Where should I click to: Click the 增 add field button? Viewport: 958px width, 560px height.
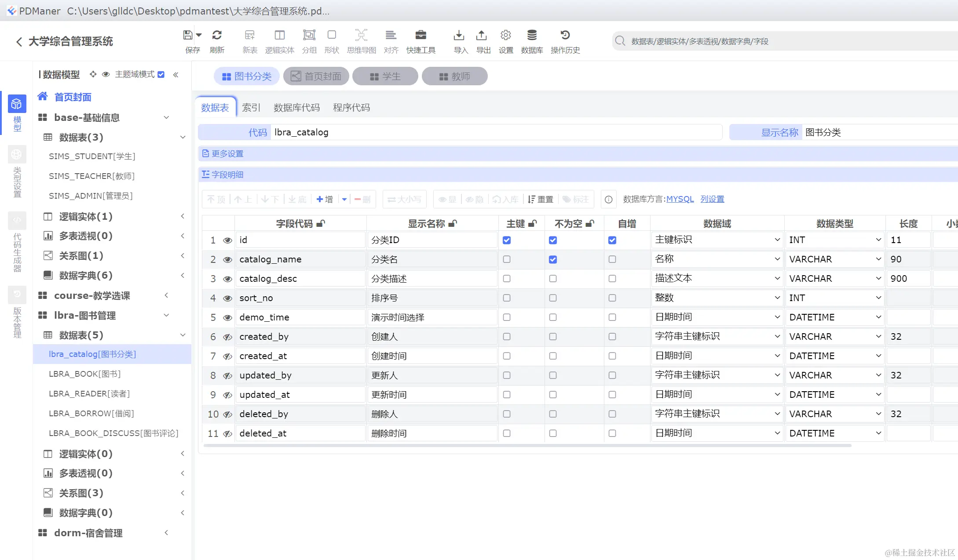click(325, 200)
